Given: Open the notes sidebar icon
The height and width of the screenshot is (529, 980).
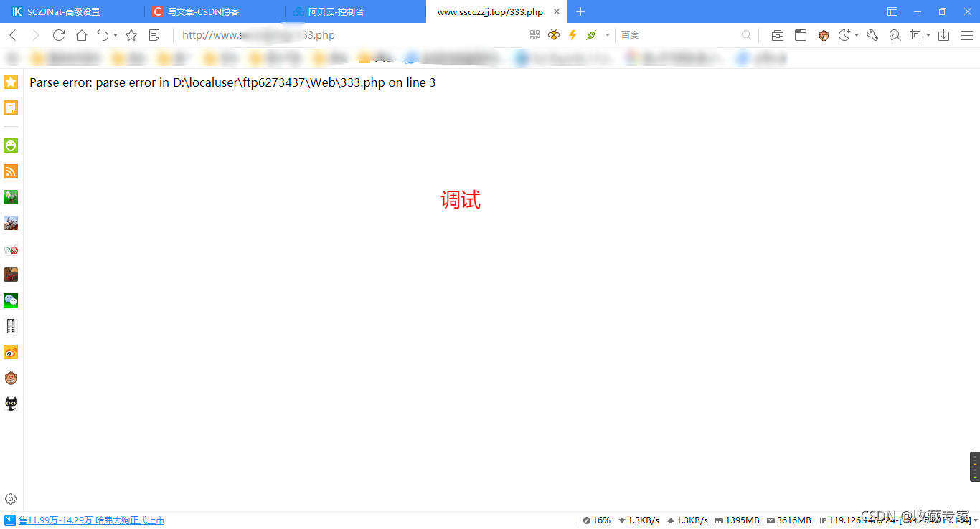Looking at the screenshot, I should 11,108.
